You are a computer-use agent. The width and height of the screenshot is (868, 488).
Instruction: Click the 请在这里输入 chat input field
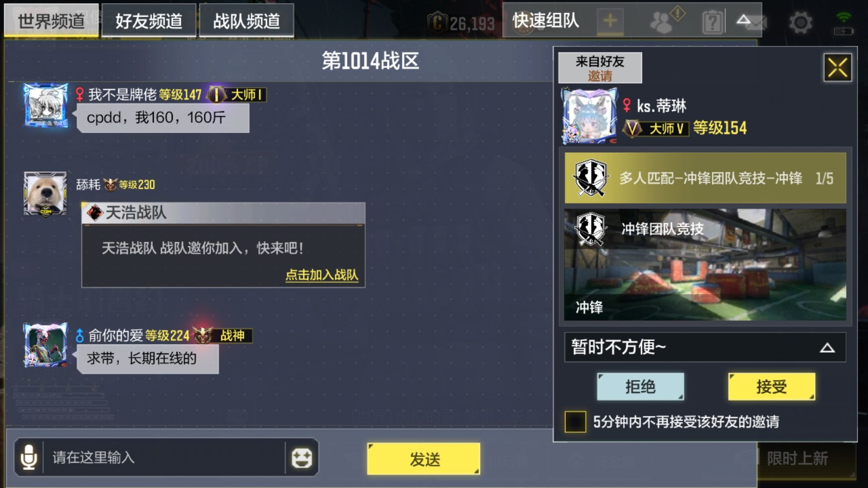tap(164, 457)
